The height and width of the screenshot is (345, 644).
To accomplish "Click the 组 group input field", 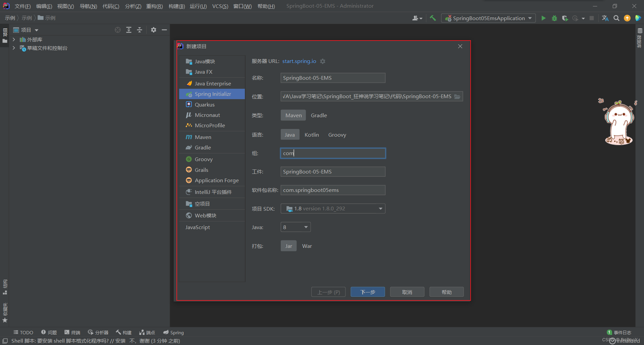I will (333, 153).
